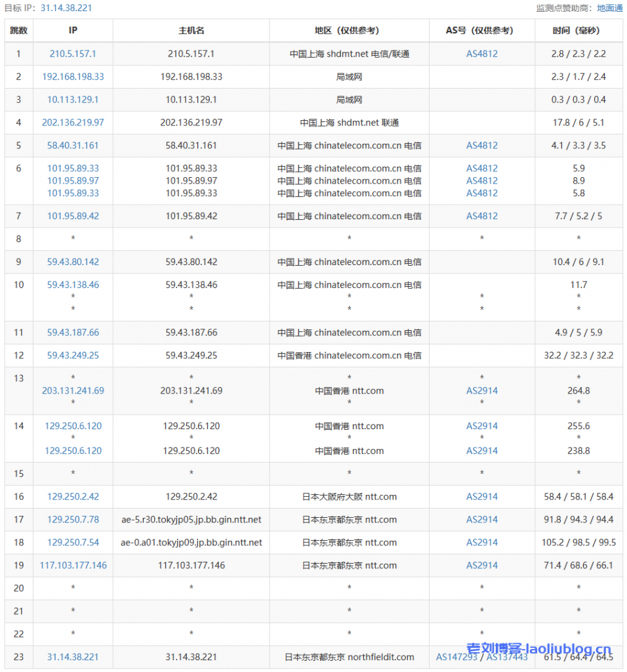Click IP 101.95.89.42 in hop 7

point(73,216)
